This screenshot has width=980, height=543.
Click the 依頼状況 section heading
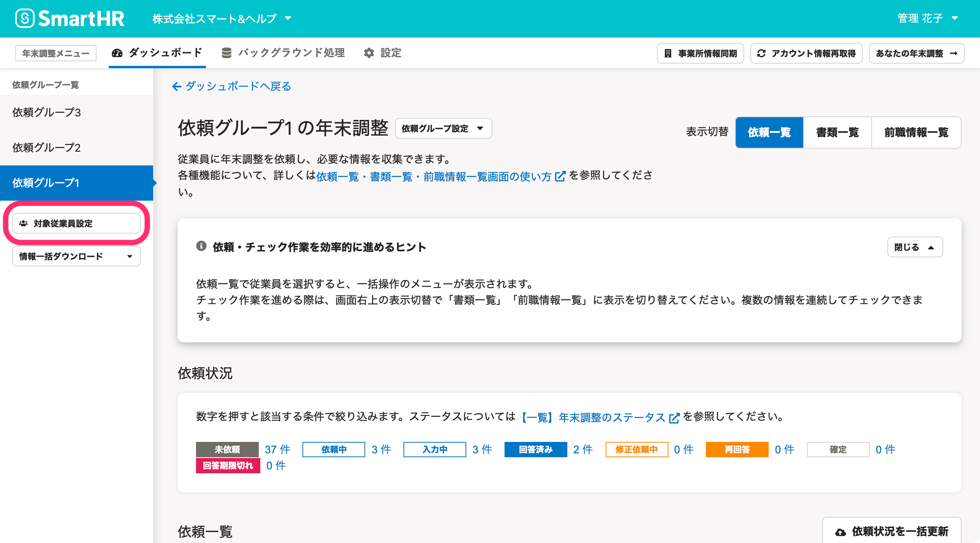(205, 373)
